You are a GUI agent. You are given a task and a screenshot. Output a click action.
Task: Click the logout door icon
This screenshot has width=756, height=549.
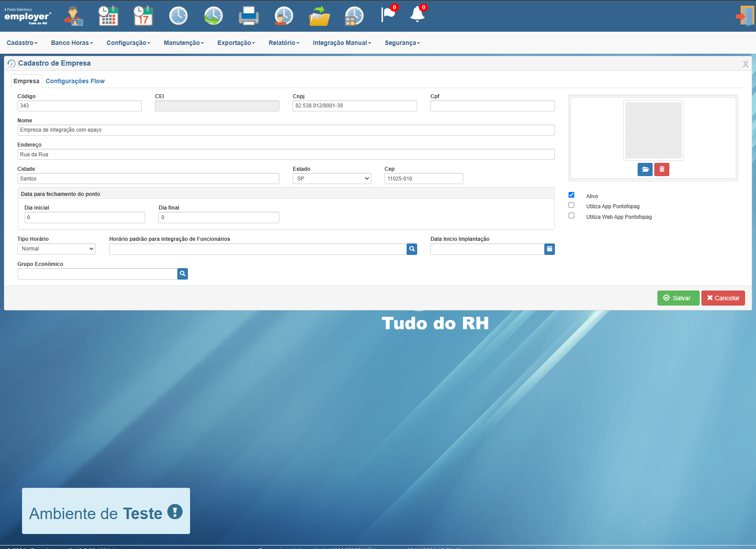[745, 16]
